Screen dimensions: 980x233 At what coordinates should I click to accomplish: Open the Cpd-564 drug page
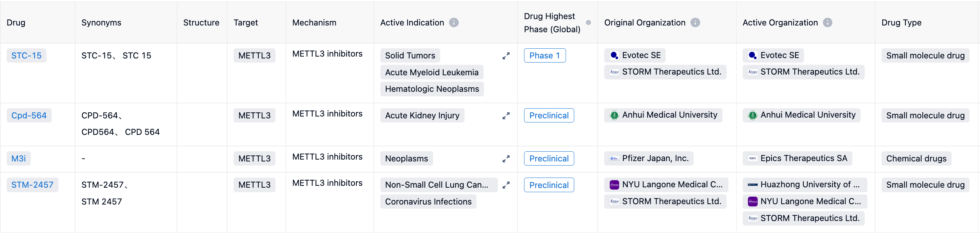29,115
